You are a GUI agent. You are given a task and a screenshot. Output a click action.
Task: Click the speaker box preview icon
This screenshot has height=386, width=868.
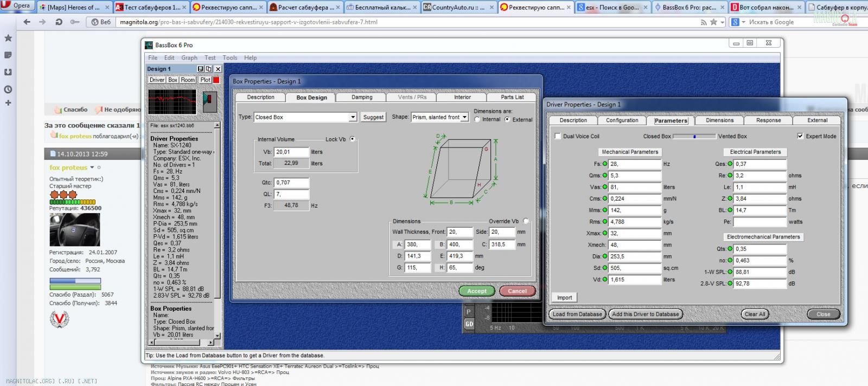coord(209,102)
